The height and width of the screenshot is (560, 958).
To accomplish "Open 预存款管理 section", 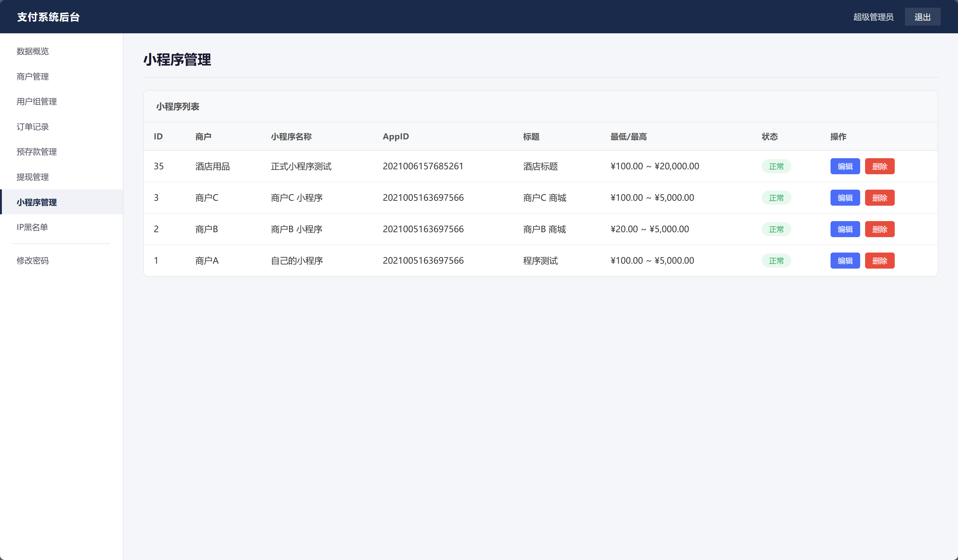I will (x=61, y=152).
